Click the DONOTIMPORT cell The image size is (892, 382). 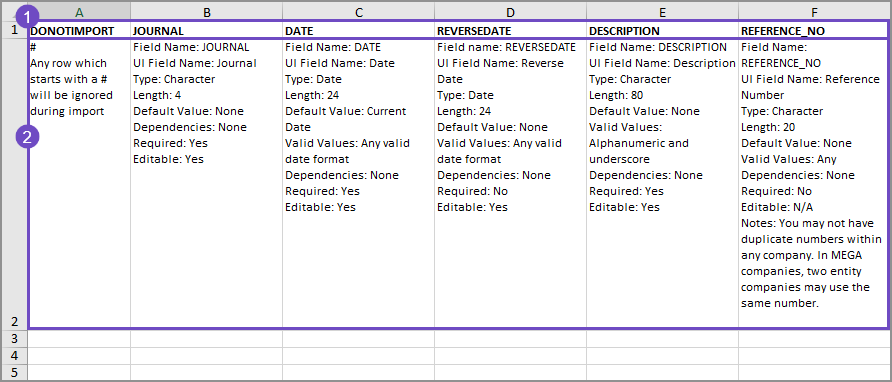[79, 31]
